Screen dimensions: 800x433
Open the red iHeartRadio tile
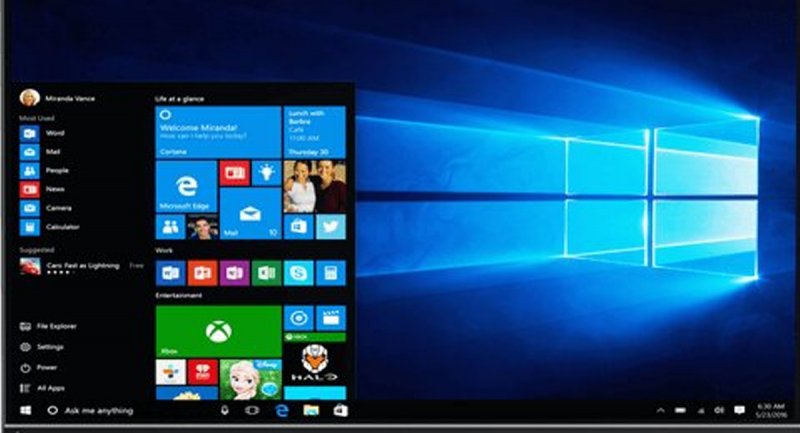point(203,372)
